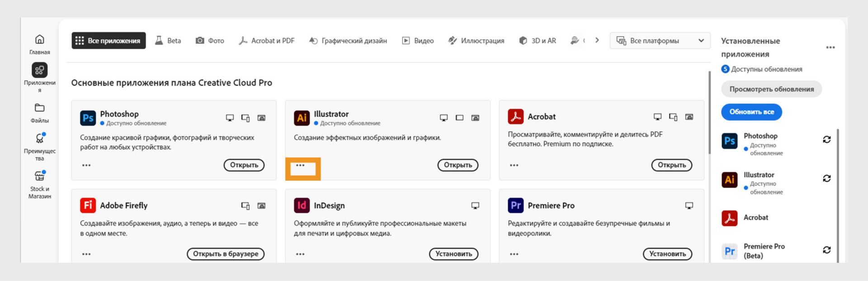Open the Home (Главная) sidebar section
The width and height of the screenshot is (868, 281).
(40, 45)
